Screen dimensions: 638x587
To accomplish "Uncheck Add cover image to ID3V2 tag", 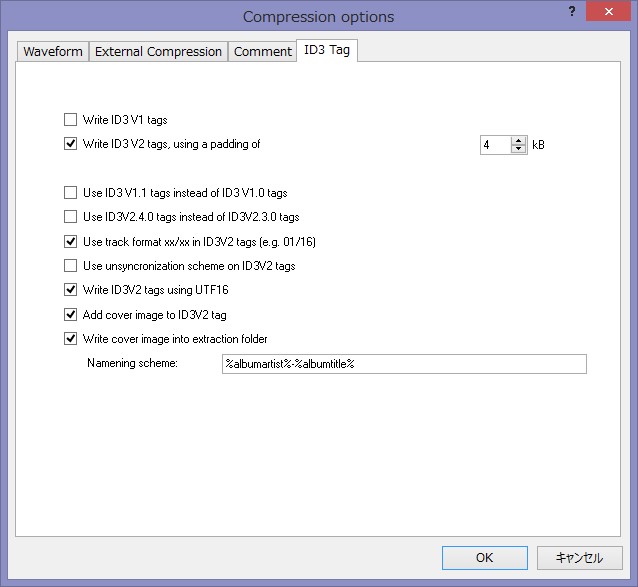I will point(70,314).
